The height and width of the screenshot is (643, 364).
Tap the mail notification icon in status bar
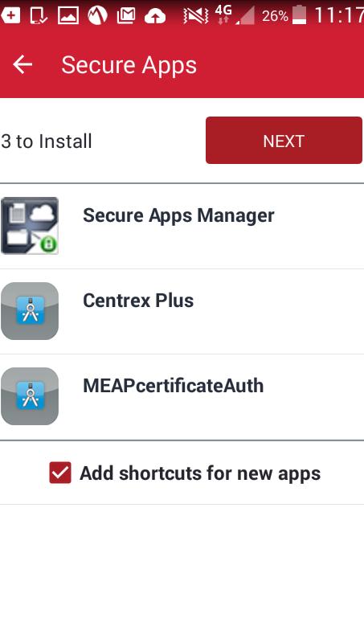(x=126, y=16)
